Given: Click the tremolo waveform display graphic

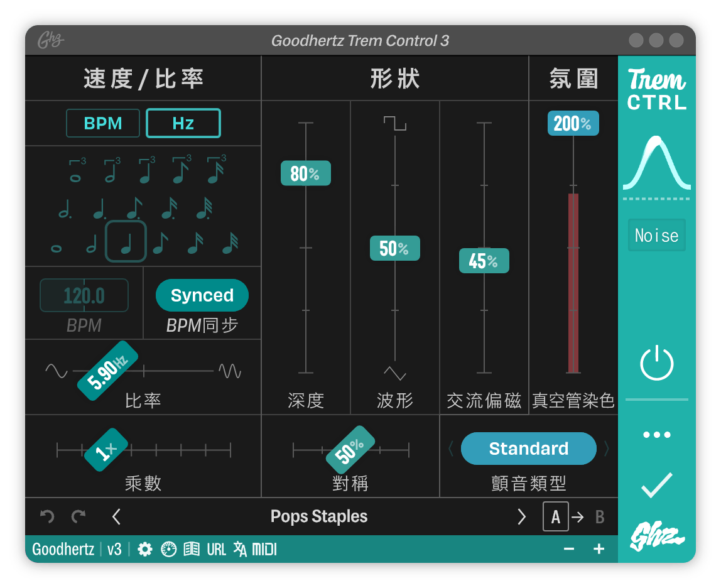Looking at the screenshot, I should (657, 164).
